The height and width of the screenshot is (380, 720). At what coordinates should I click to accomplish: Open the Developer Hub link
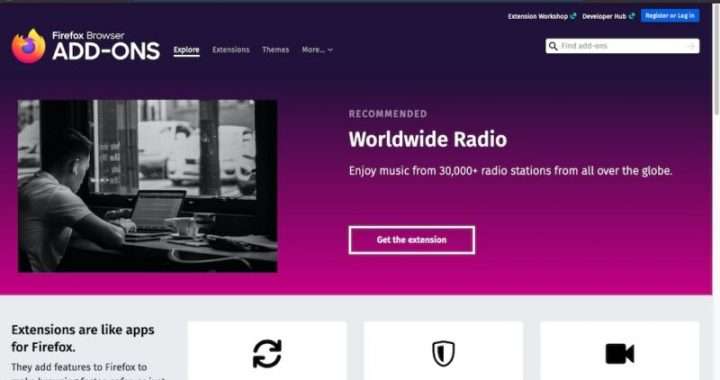[604, 16]
